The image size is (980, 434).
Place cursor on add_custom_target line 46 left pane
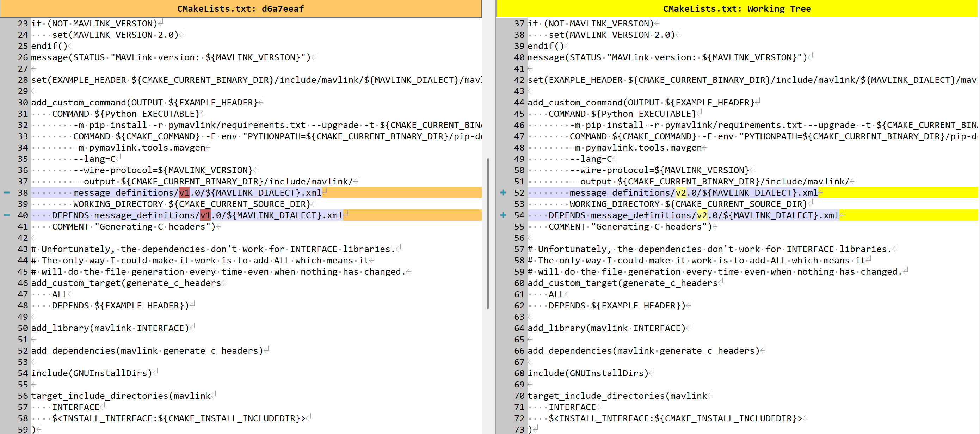(x=125, y=283)
